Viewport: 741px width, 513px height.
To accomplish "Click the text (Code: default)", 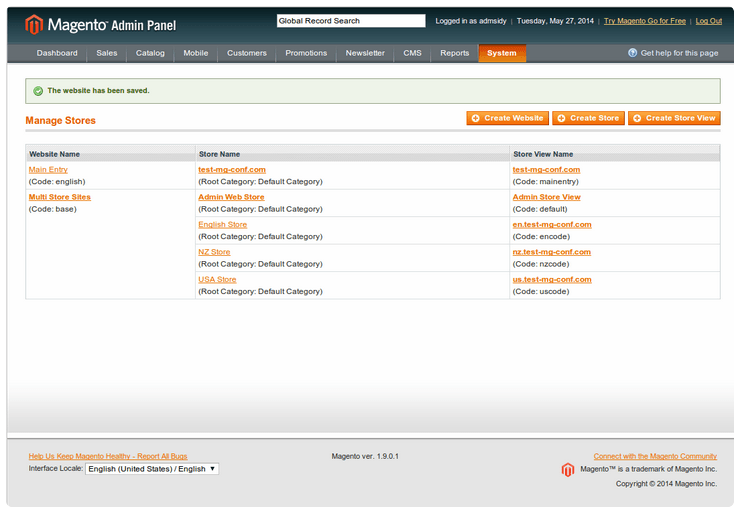I will pyautogui.click(x=540, y=209).
